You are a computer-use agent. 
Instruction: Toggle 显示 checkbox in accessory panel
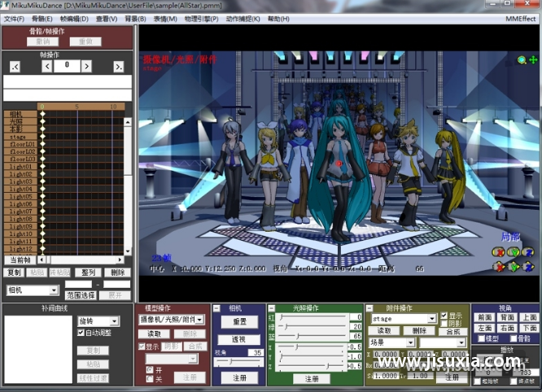coord(444,316)
